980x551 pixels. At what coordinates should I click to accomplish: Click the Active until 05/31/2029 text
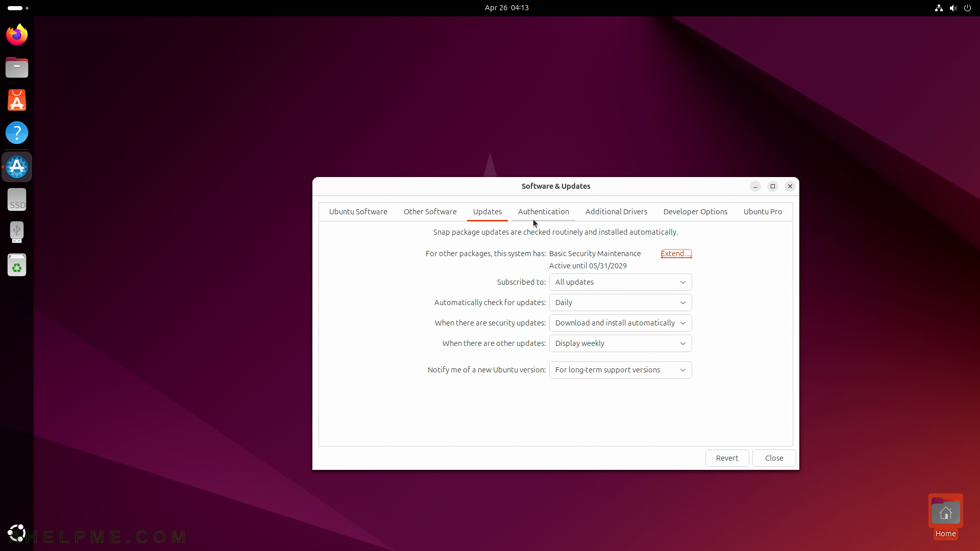pos(587,266)
